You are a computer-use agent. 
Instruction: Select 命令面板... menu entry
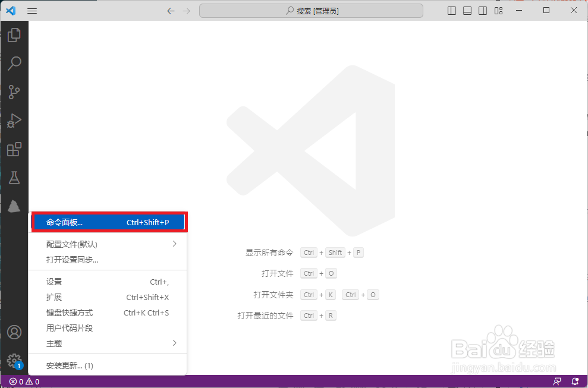point(108,222)
